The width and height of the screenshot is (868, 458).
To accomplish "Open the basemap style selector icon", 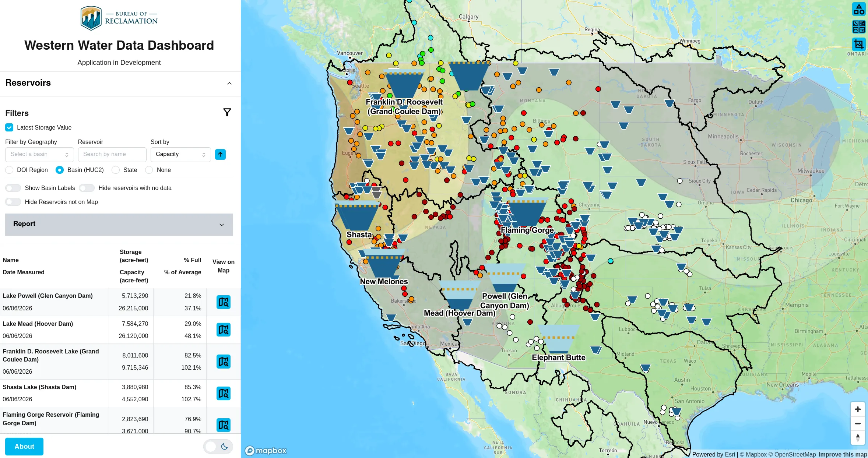I will point(859,27).
